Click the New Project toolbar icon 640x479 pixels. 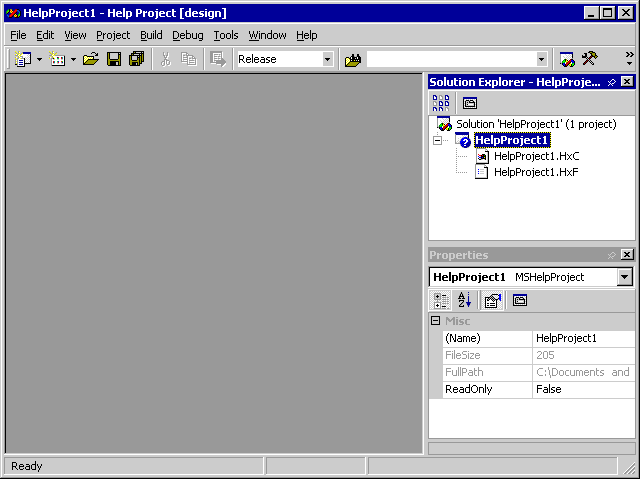(x=23, y=59)
